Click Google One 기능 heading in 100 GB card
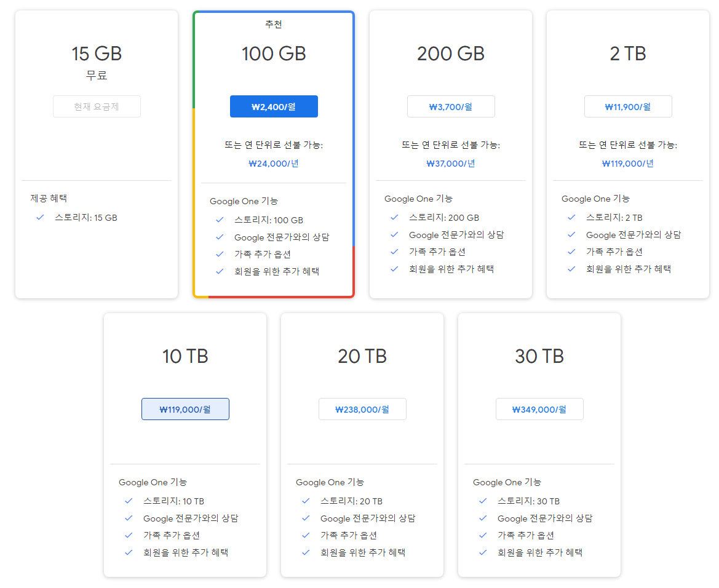 [x=244, y=201]
